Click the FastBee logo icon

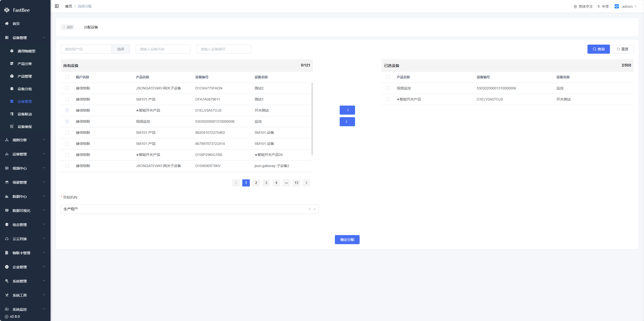click(x=7, y=10)
